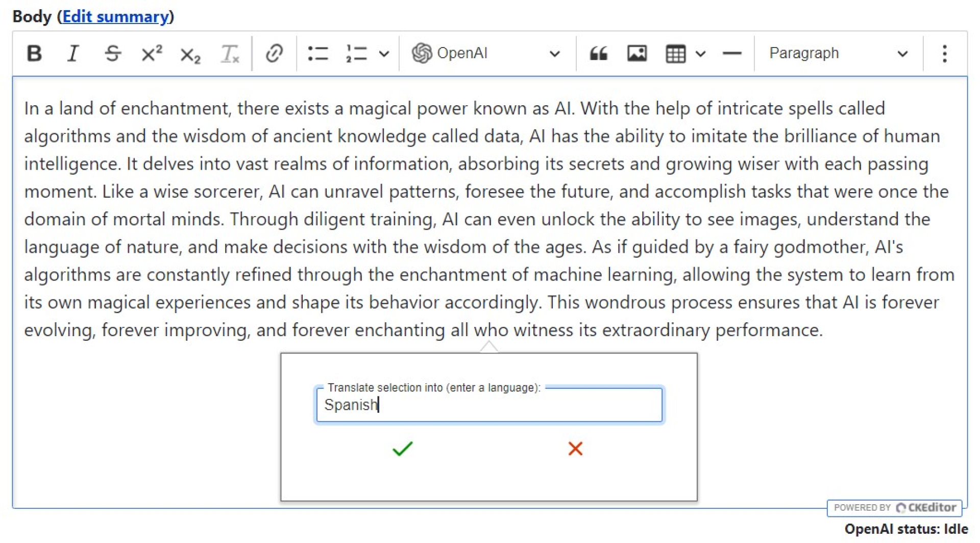
Task: Toggle bold formatting
Action: click(x=34, y=53)
